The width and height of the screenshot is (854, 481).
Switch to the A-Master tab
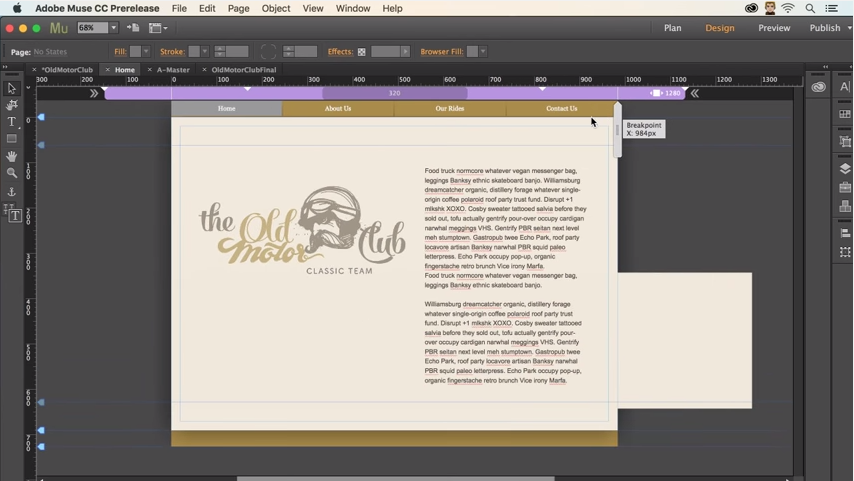click(173, 70)
